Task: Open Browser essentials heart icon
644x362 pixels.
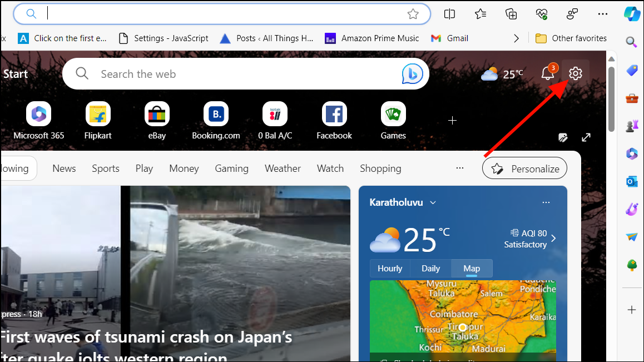Action: (542, 14)
